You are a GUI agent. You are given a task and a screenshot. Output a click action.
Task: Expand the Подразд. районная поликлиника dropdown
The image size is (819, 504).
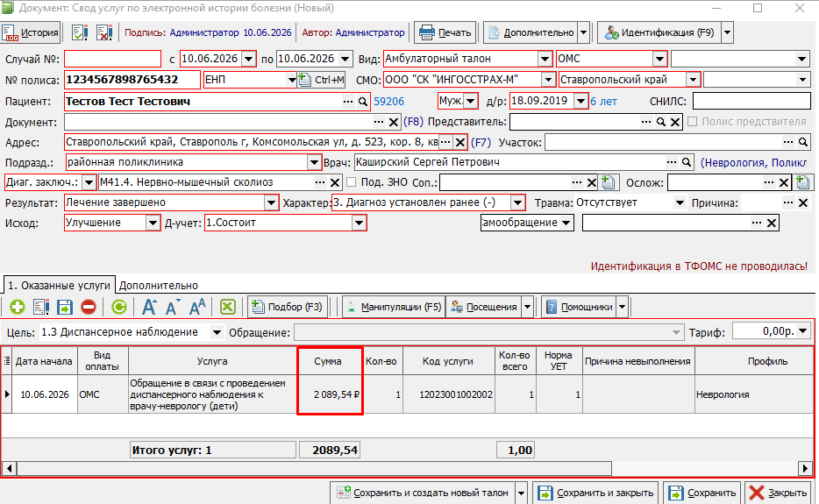pos(313,162)
